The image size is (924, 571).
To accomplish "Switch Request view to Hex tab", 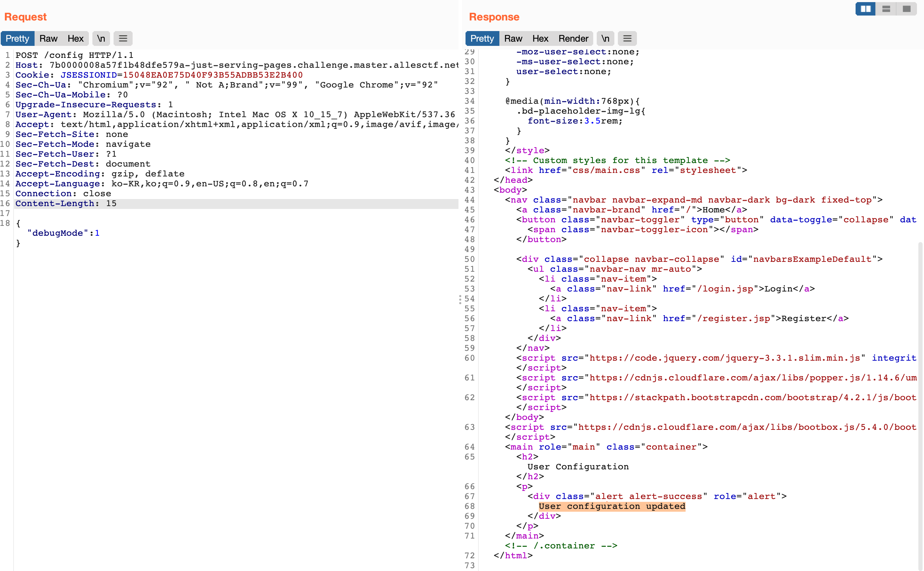I will tap(75, 38).
